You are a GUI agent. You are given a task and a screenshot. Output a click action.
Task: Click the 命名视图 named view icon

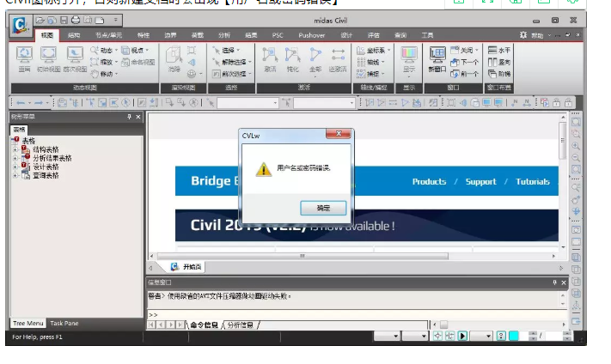(x=138, y=62)
